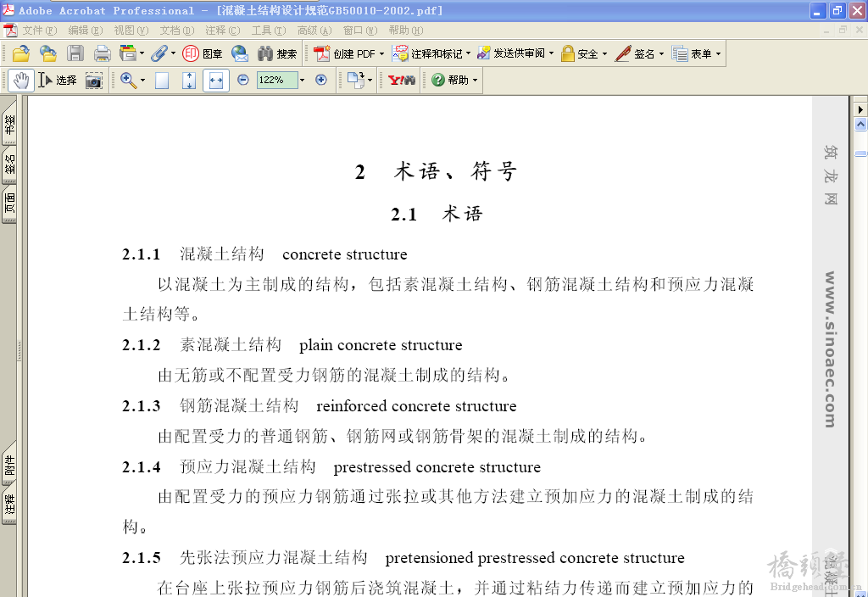Open the 视图(V) menu
The width and height of the screenshot is (868, 597).
coord(131,31)
